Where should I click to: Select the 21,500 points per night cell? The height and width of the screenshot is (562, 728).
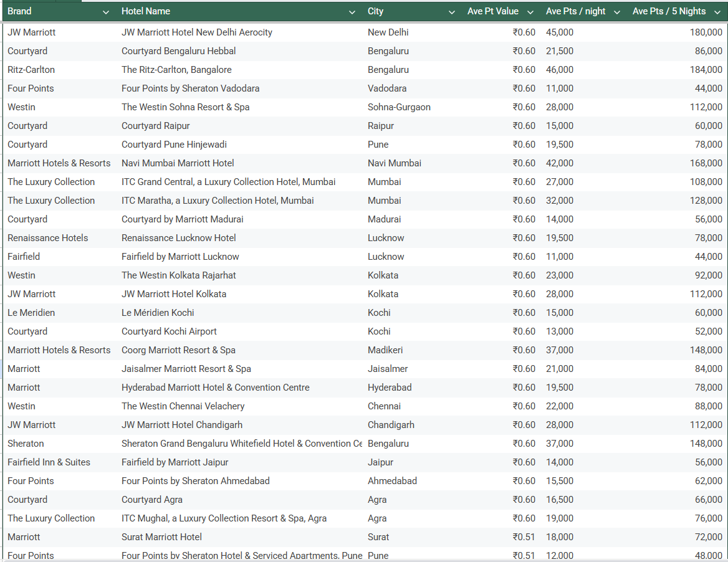point(585,51)
